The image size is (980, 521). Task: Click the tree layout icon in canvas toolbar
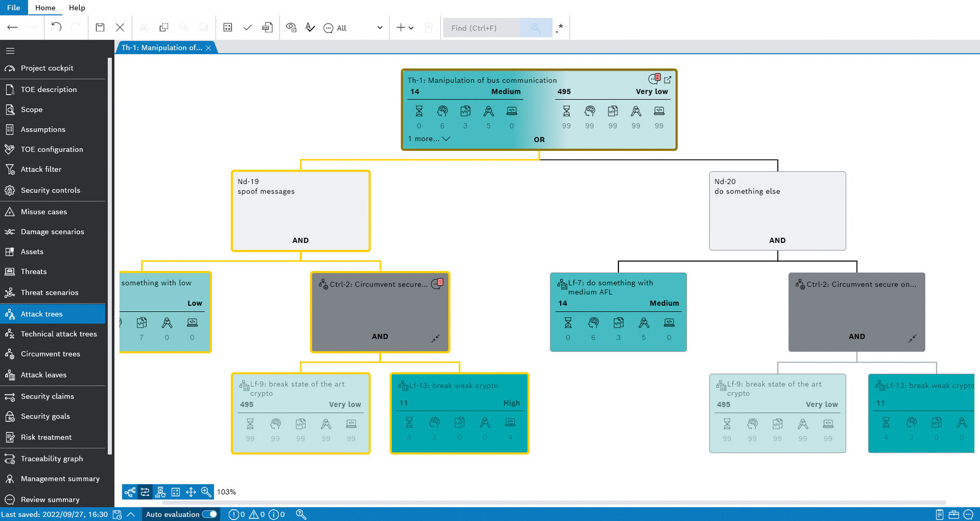(130, 492)
